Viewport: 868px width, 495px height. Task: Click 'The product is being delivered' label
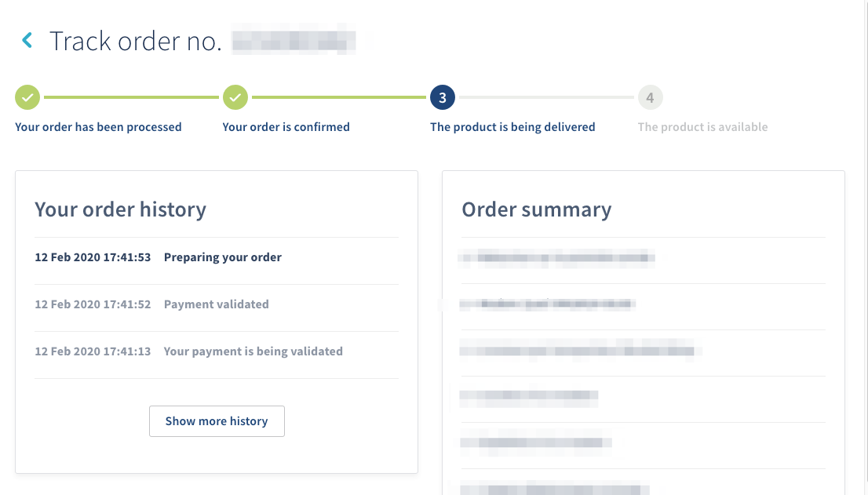(512, 126)
